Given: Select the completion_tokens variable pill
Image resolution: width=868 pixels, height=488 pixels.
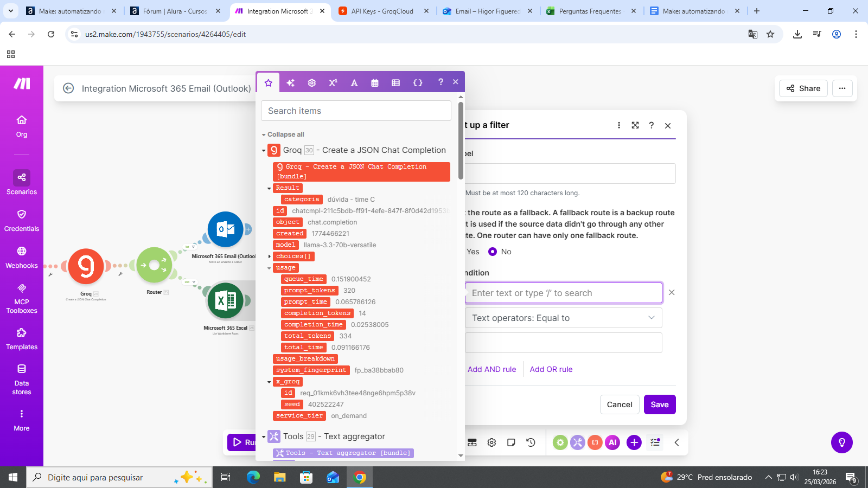Looking at the screenshot, I should tap(317, 313).
